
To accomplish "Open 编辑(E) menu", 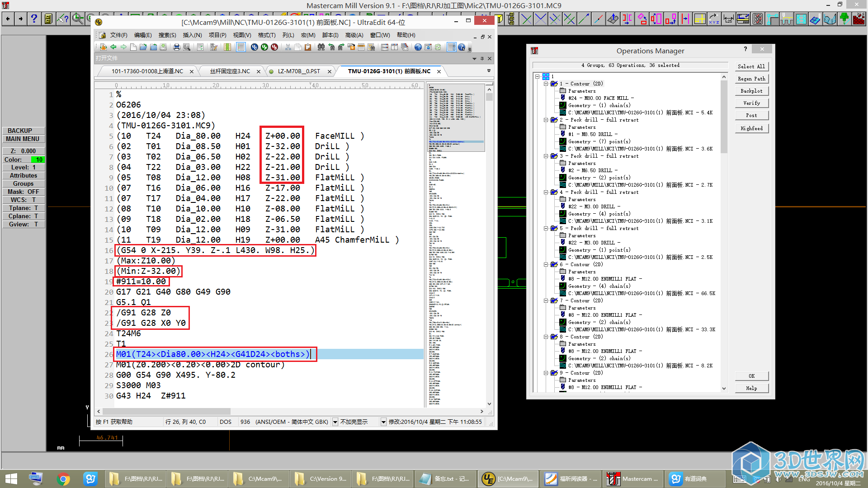I will coord(143,35).
